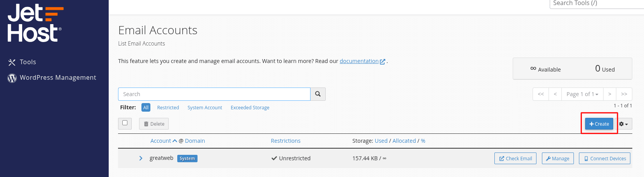Tick the select-all checkbox
This screenshot has height=177, width=644.
pyautogui.click(x=125, y=123)
